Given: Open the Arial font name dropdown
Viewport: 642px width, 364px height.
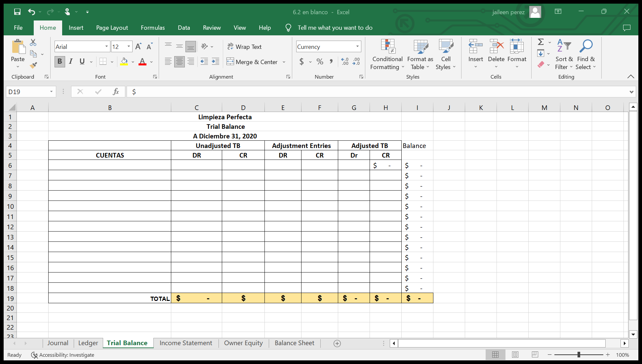Looking at the screenshot, I should click(106, 47).
